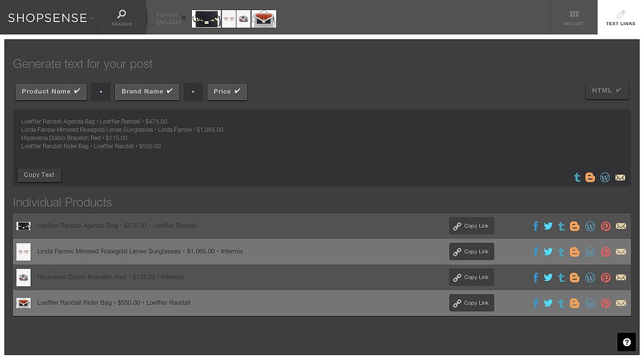Email the generated text

620,177
